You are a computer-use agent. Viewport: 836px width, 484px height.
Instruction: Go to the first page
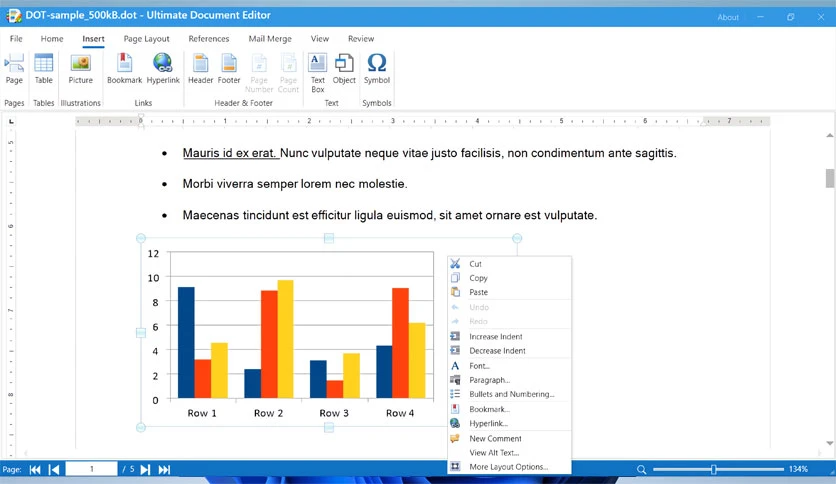pos(35,470)
